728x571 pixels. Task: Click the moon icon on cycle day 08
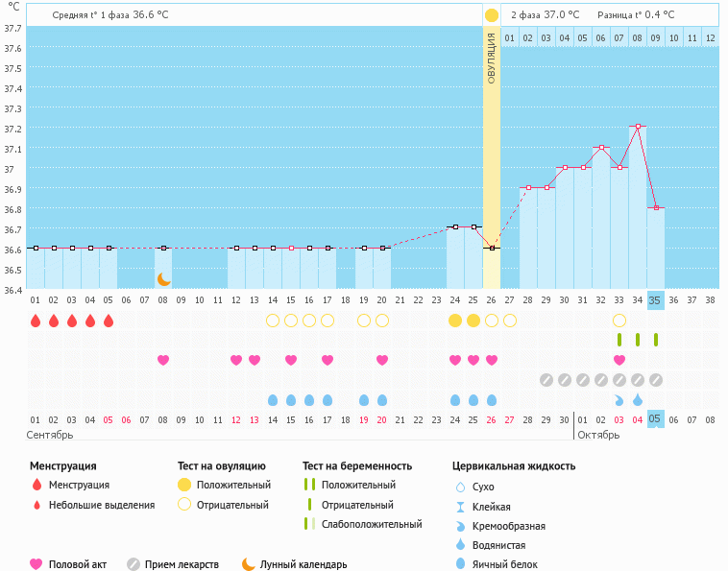pos(163,278)
